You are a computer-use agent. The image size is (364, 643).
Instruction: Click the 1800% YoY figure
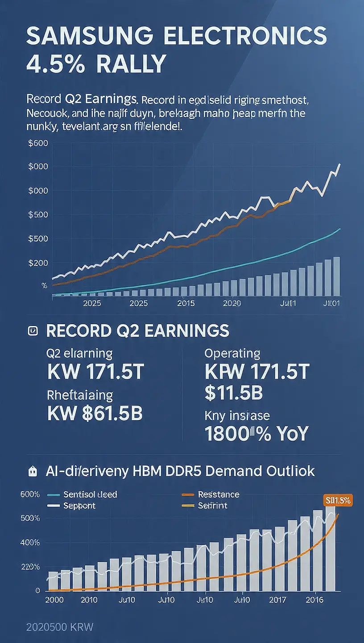[x=256, y=434]
